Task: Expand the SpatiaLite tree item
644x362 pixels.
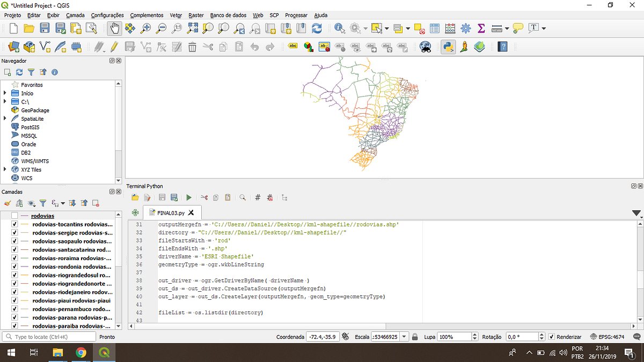Action: click(x=5, y=119)
